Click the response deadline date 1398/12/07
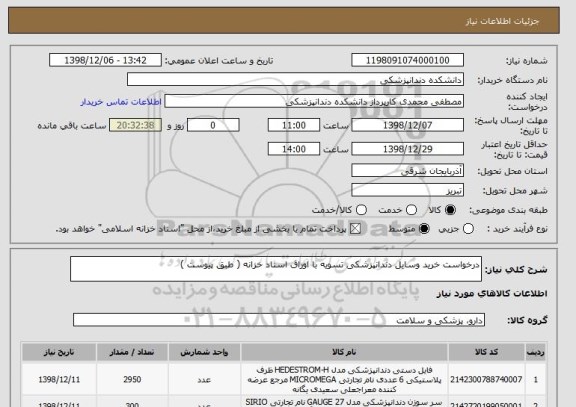576x407 pixels. (x=407, y=125)
